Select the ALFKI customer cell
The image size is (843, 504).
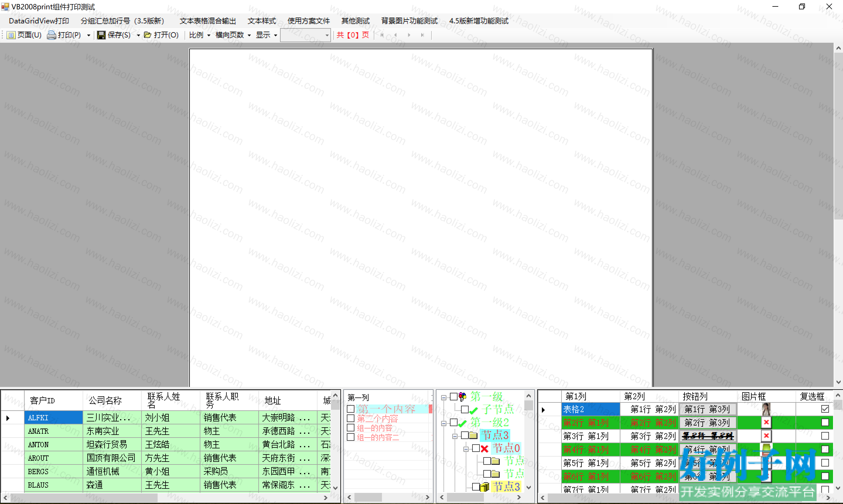(x=53, y=418)
